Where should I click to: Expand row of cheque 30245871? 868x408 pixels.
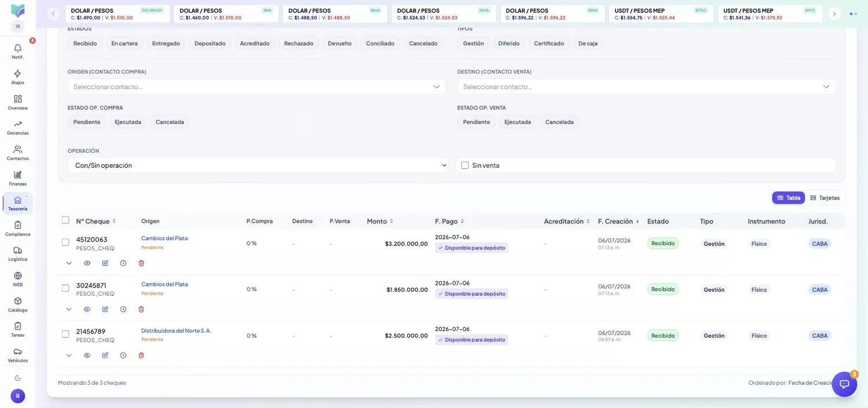[69, 309]
